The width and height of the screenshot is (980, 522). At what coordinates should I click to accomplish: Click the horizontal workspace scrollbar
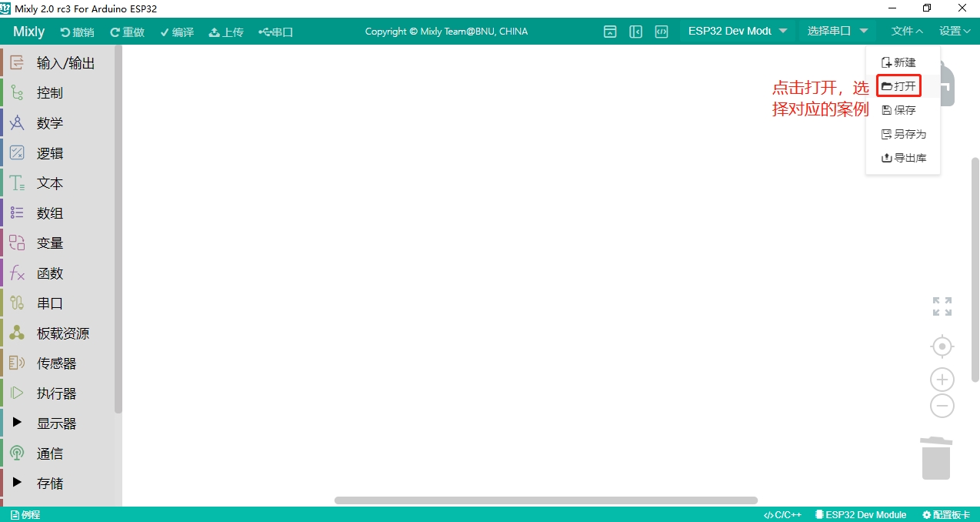pos(545,500)
